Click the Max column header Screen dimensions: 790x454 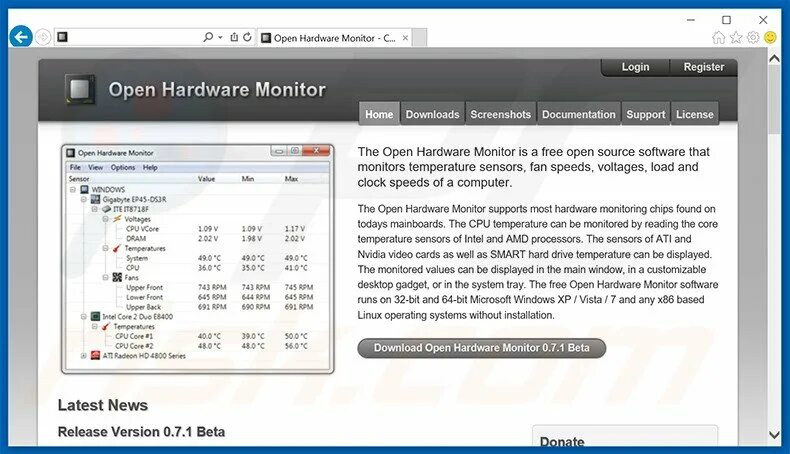291,179
